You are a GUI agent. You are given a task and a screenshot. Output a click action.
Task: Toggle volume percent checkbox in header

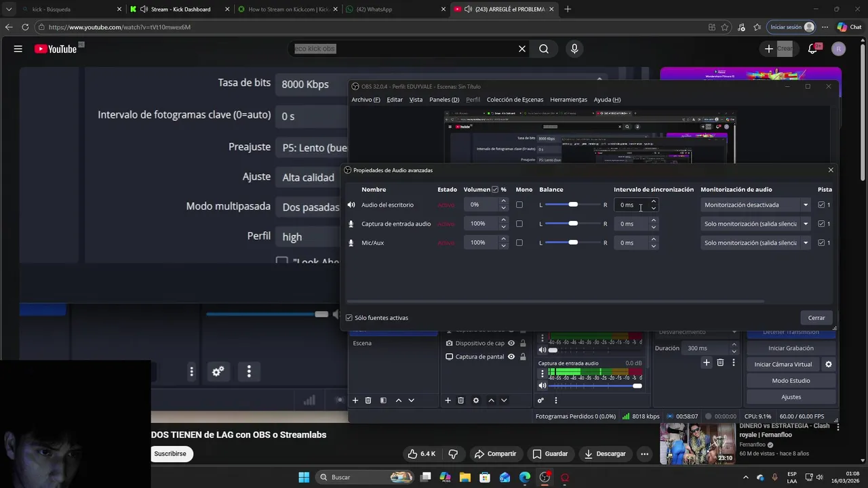point(495,190)
